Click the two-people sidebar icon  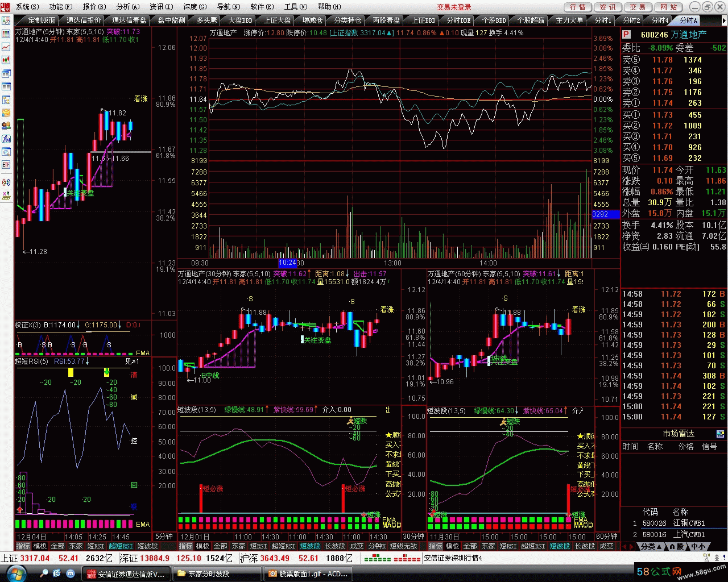coord(6,126)
